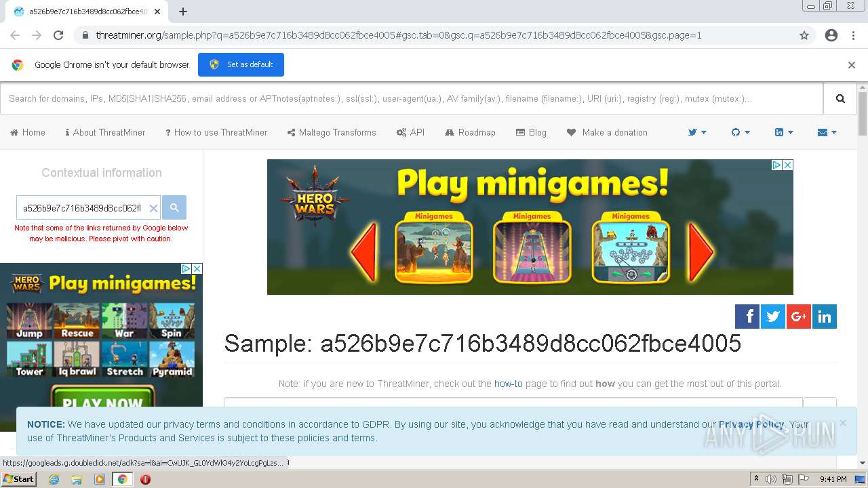Open AdChoices info on top banner
Image resolution: width=868 pixels, height=488 pixels.
[x=777, y=165]
